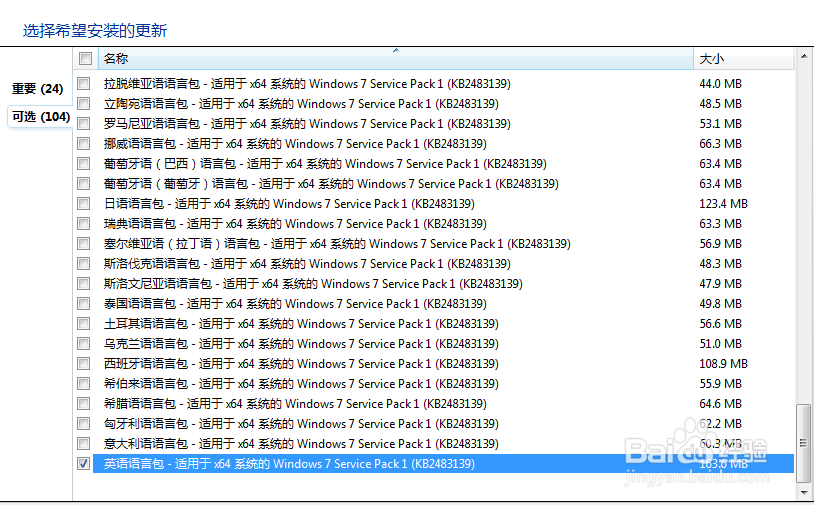Select the row 日语语言包

click(443, 203)
